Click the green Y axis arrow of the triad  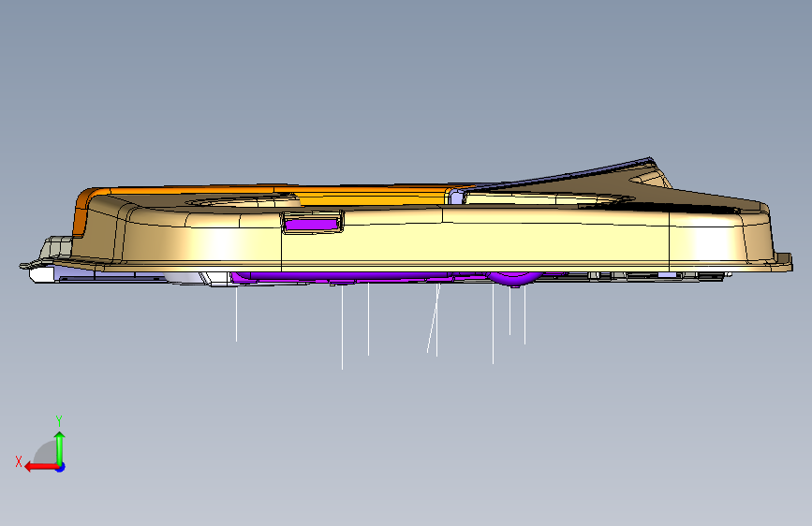[60, 447]
